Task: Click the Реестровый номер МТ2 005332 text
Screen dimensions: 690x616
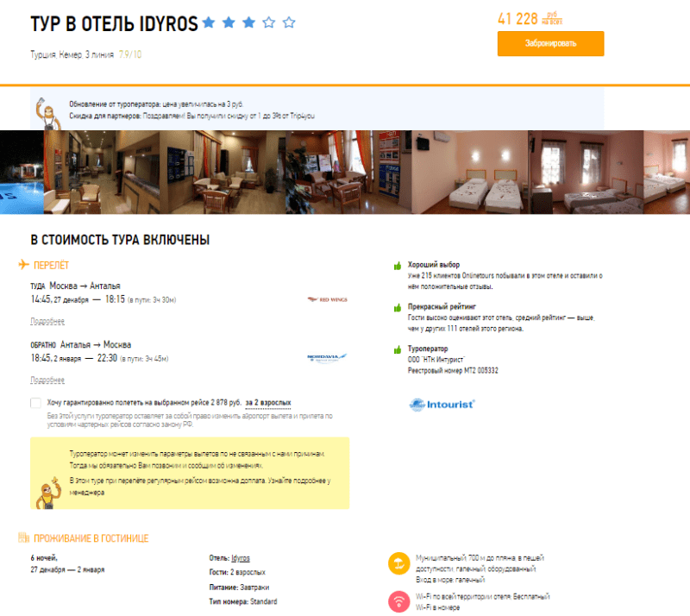Action: 453,370
